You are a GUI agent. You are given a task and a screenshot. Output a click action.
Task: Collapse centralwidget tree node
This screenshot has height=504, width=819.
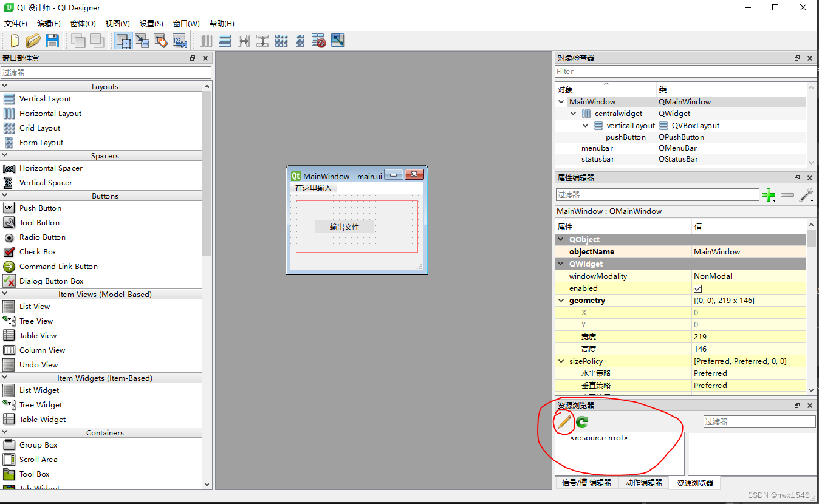point(574,114)
